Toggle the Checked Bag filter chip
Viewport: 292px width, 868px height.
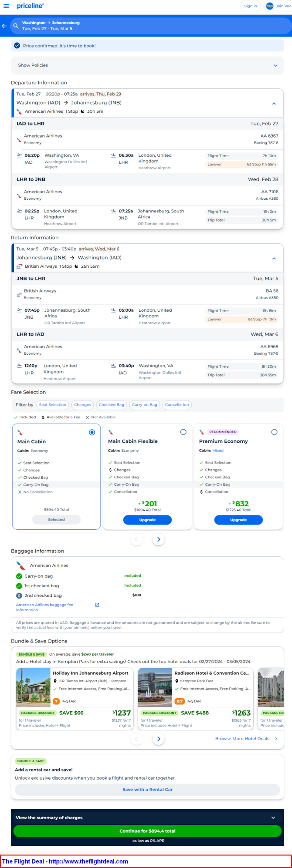pos(112,405)
